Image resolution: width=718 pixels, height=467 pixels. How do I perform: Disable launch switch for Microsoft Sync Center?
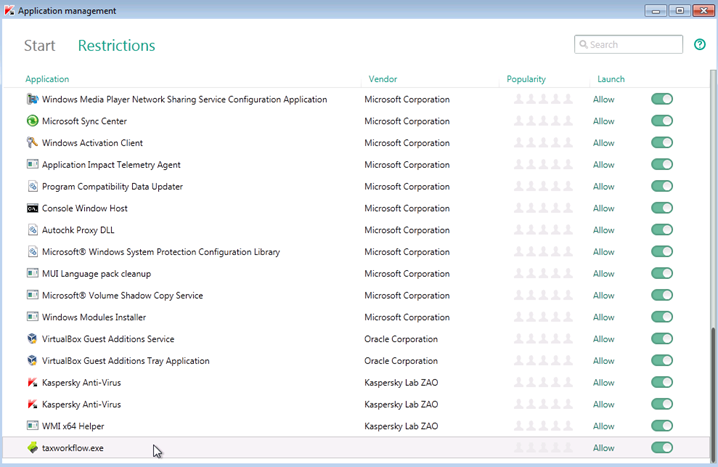pyautogui.click(x=662, y=121)
